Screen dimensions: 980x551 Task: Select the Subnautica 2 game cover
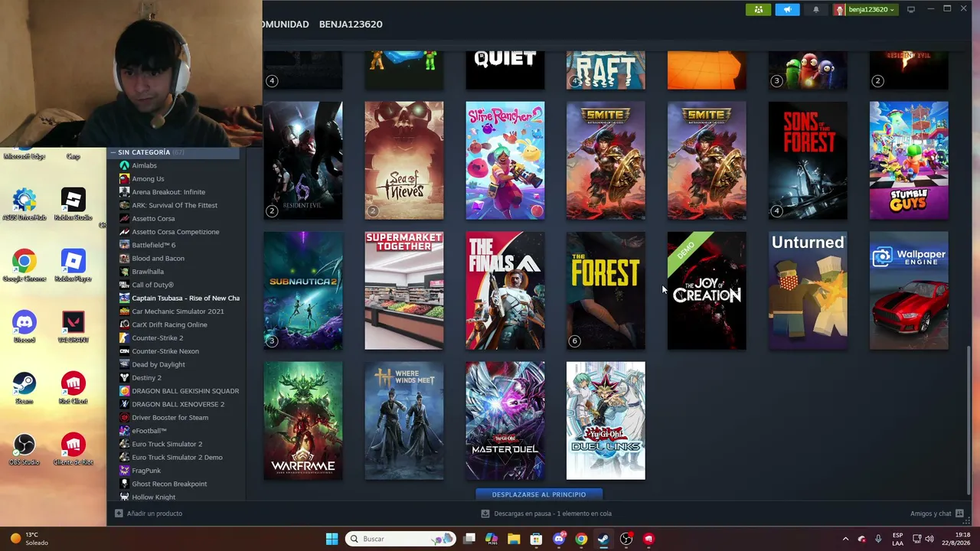pos(303,291)
